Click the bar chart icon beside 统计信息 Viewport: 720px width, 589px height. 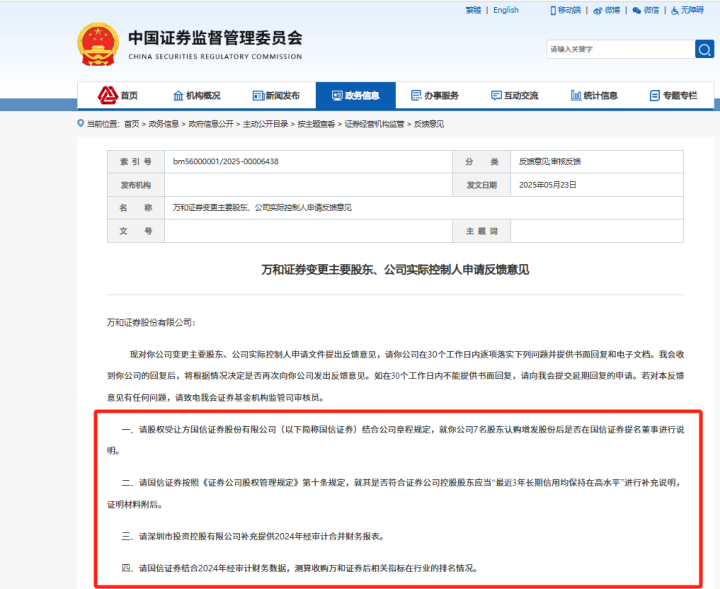tap(576, 95)
